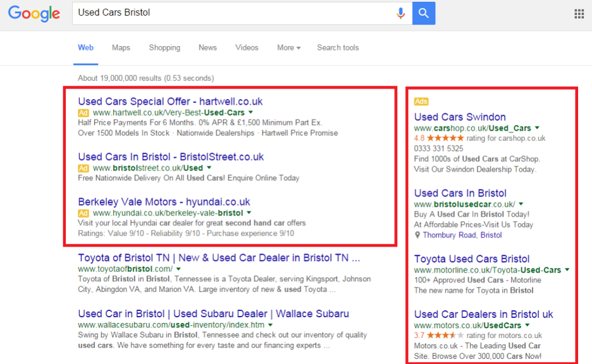Click Ratings: Value 9/10 line
Image resolution: width=592 pixels, height=364 pixels.
tap(186, 233)
